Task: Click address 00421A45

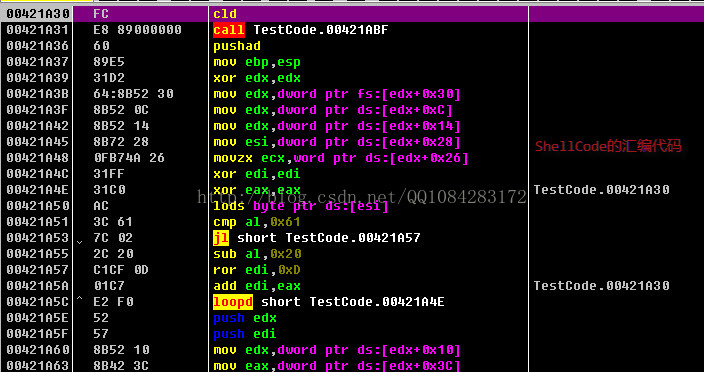Action: (38, 142)
